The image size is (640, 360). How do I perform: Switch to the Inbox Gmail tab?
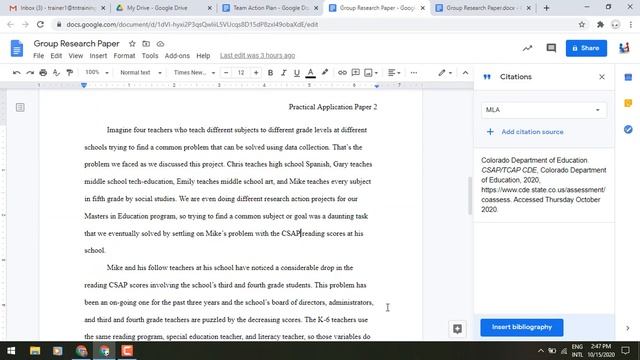56,8
